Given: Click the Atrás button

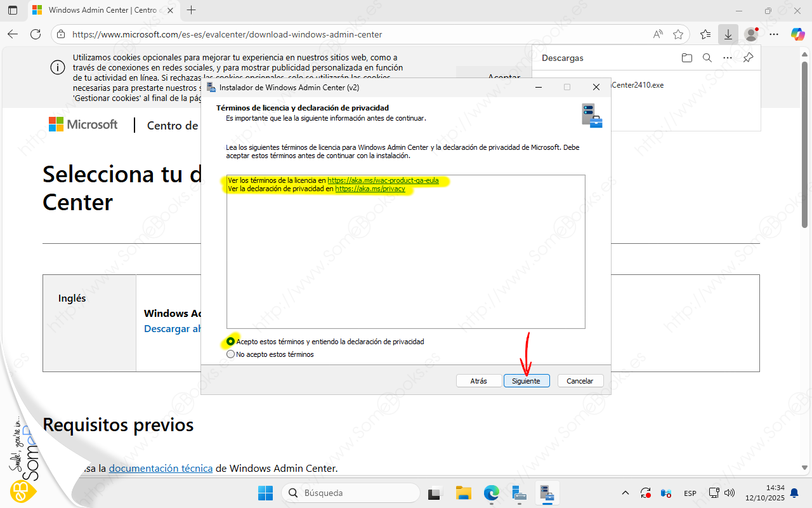Looking at the screenshot, I should click(478, 381).
